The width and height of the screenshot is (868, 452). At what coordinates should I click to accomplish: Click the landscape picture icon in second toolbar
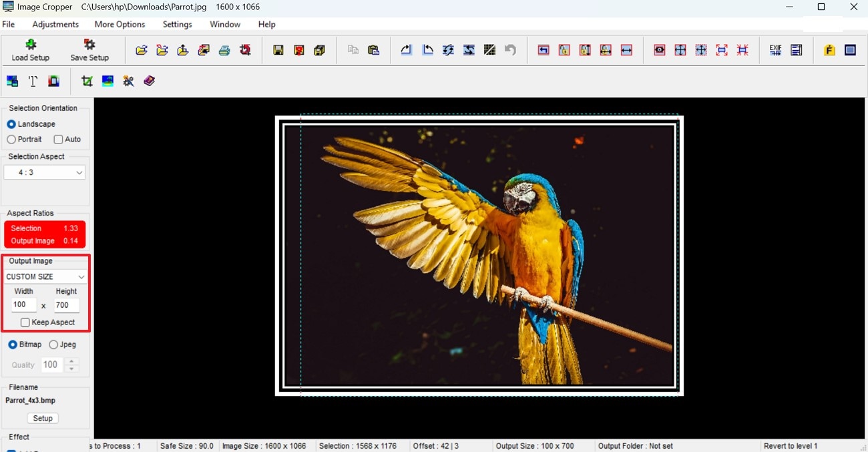107,81
